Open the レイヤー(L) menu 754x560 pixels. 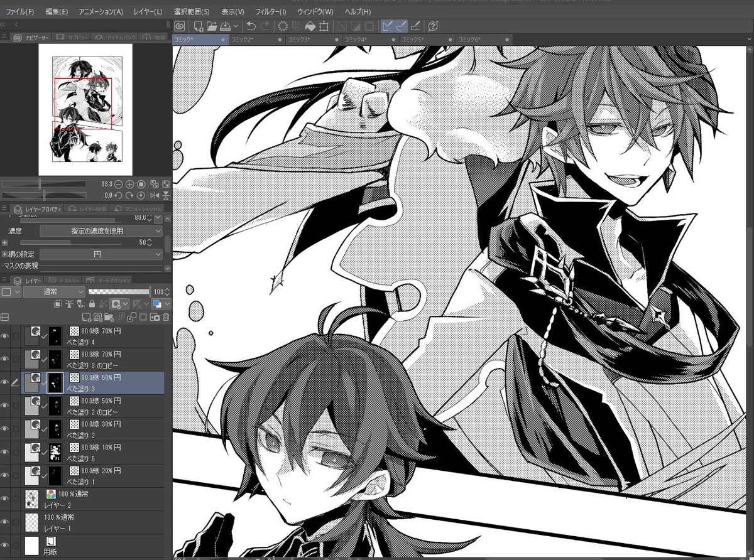pyautogui.click(x=146, y=12)
